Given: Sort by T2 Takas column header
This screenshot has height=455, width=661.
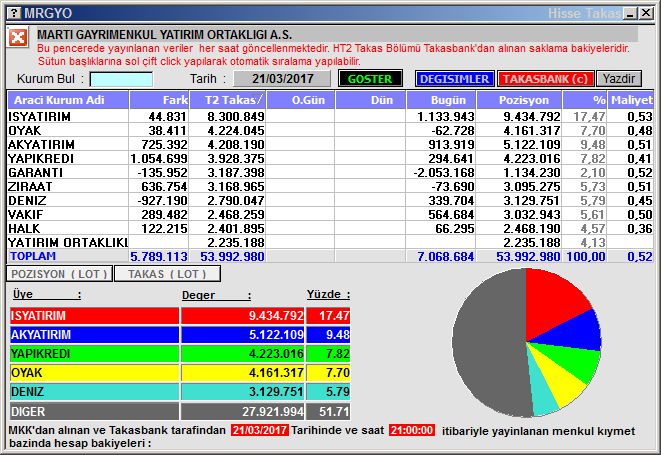Looking at the screenshot, I should point(227,100).
